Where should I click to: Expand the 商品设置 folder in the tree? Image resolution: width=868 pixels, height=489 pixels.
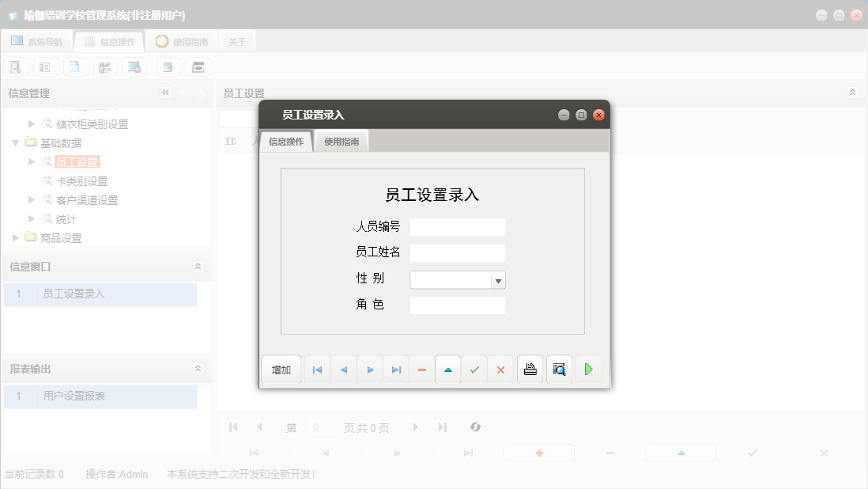tap(14, 237)
